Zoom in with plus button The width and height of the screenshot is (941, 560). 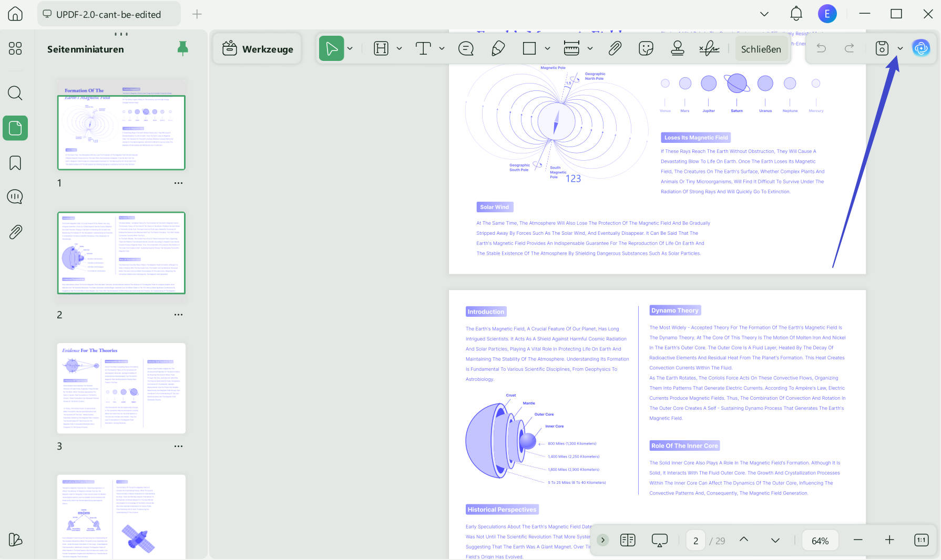pyautogui.click(x=889, y=540)
